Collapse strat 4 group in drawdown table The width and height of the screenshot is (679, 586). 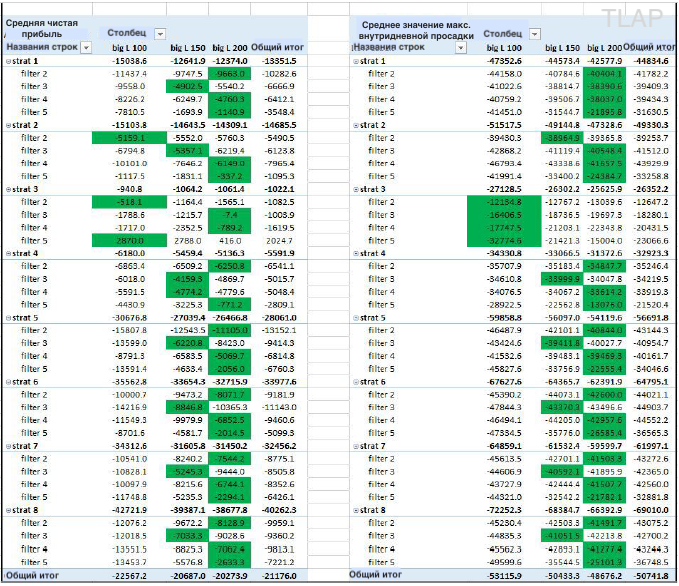(356, 254)
